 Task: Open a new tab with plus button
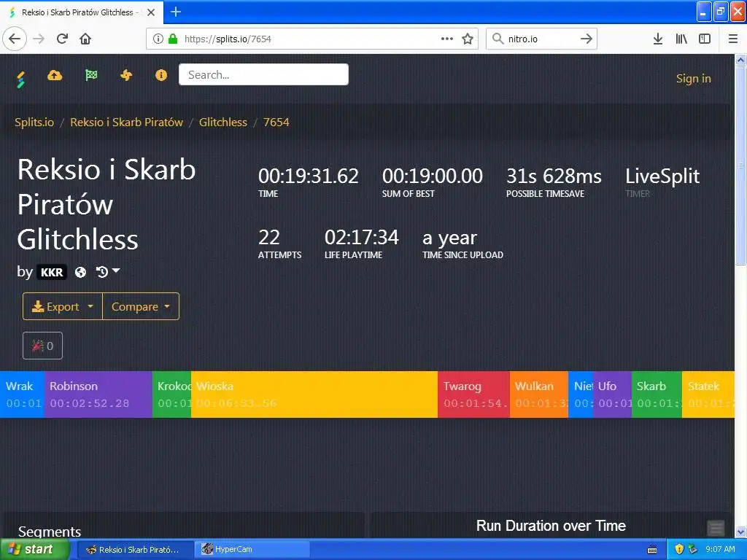[x=176, y=12]
